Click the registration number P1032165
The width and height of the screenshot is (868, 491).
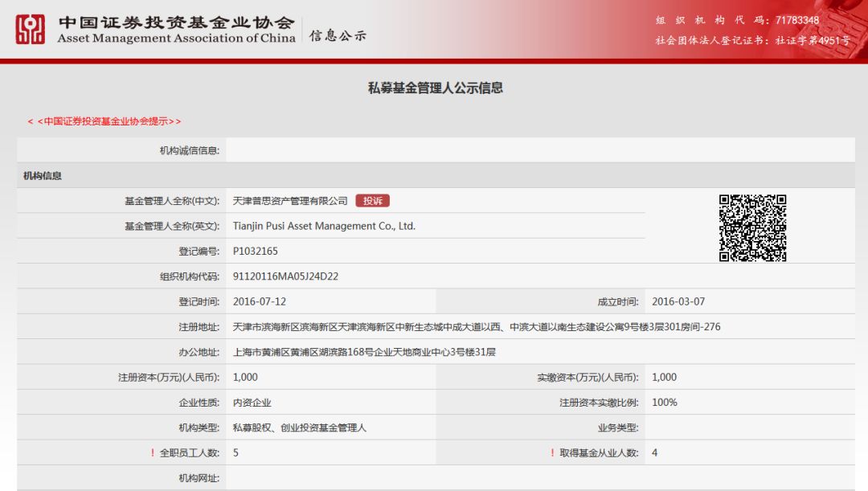[x=256, y=252]
